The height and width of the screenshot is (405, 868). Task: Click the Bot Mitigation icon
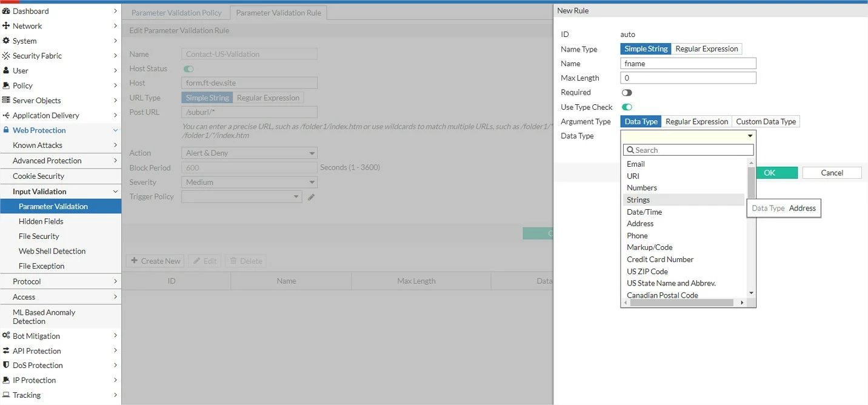coord(6,335)
